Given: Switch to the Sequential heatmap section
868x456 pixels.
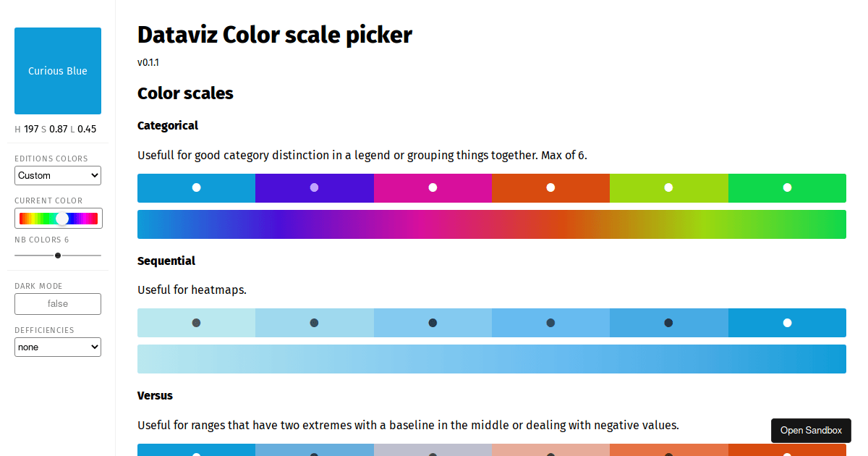Looking at the screenshot, I should [166, 261].
